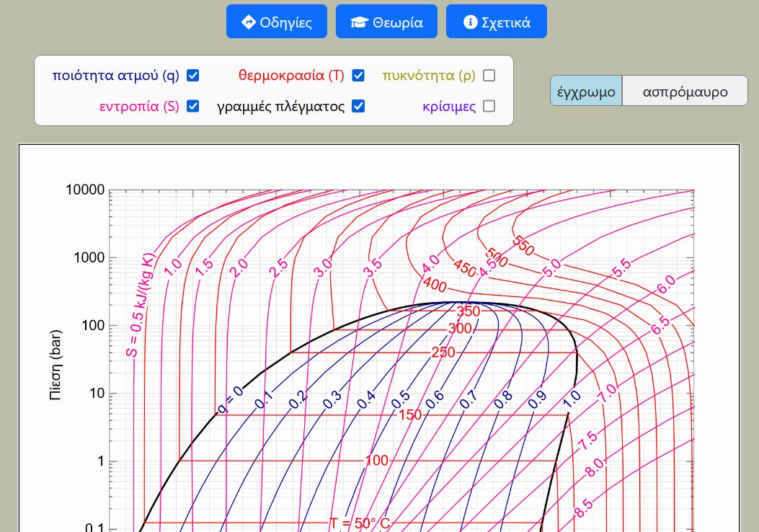759x532 pixels.
Task: Uncheck the θερμοκρασία (T) checkbox
Action: pyautogui.click(x=358, y=76)
